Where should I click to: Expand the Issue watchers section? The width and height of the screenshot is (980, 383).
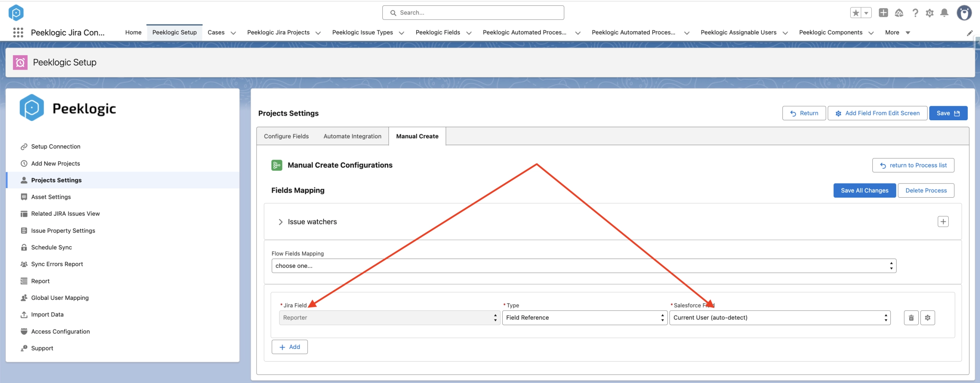click(281, 222)
